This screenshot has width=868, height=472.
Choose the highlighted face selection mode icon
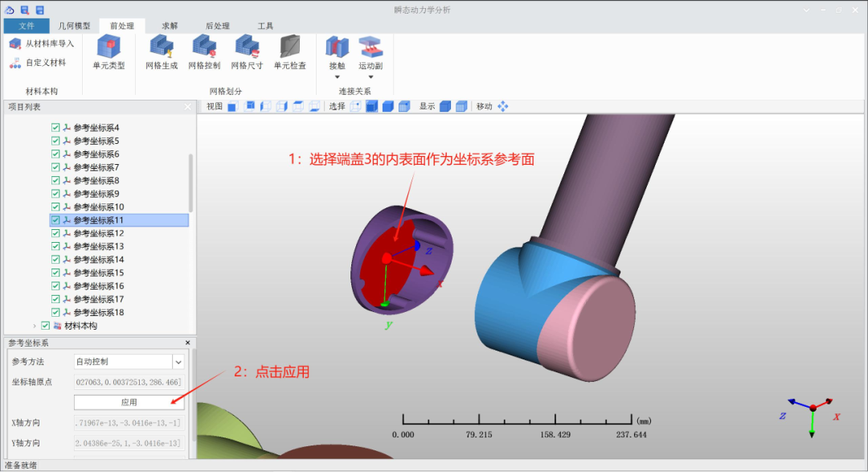[371, 106]
